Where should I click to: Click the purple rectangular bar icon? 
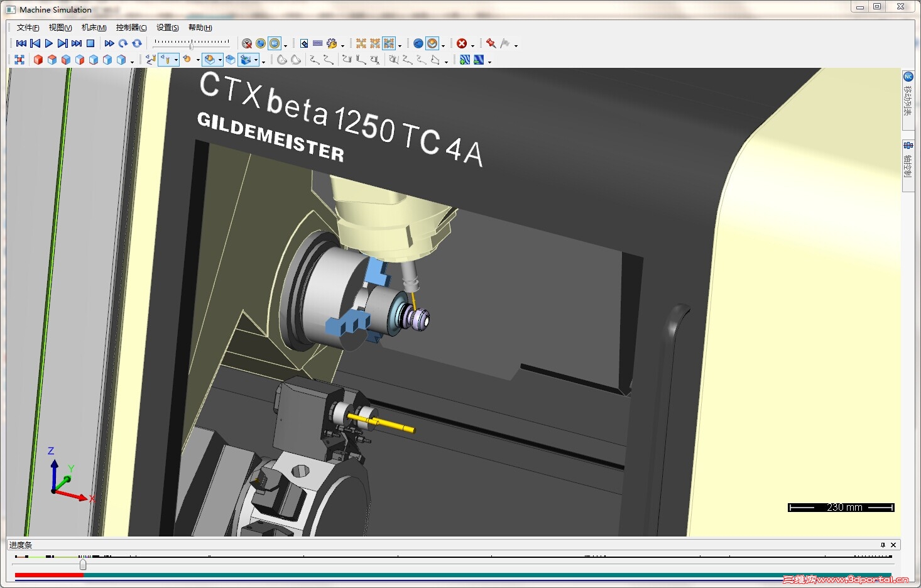pyautogui.click(x=318, y=43)
